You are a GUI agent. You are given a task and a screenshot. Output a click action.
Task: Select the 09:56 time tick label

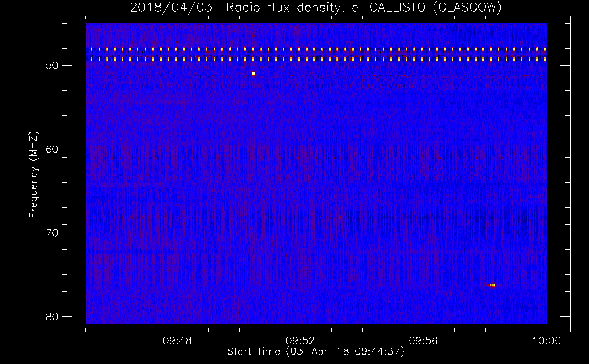coord(423,341)
